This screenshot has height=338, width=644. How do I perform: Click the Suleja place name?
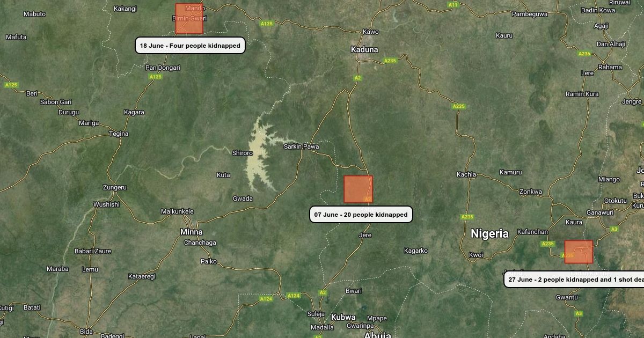[316, 314]
